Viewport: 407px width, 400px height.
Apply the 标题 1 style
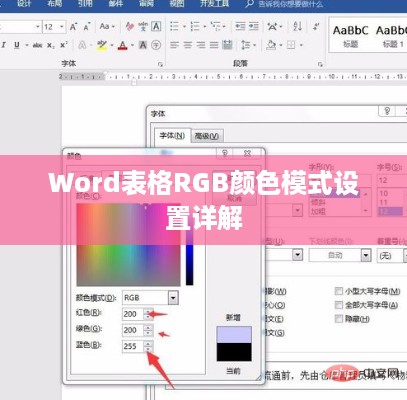tap(391, 36)
